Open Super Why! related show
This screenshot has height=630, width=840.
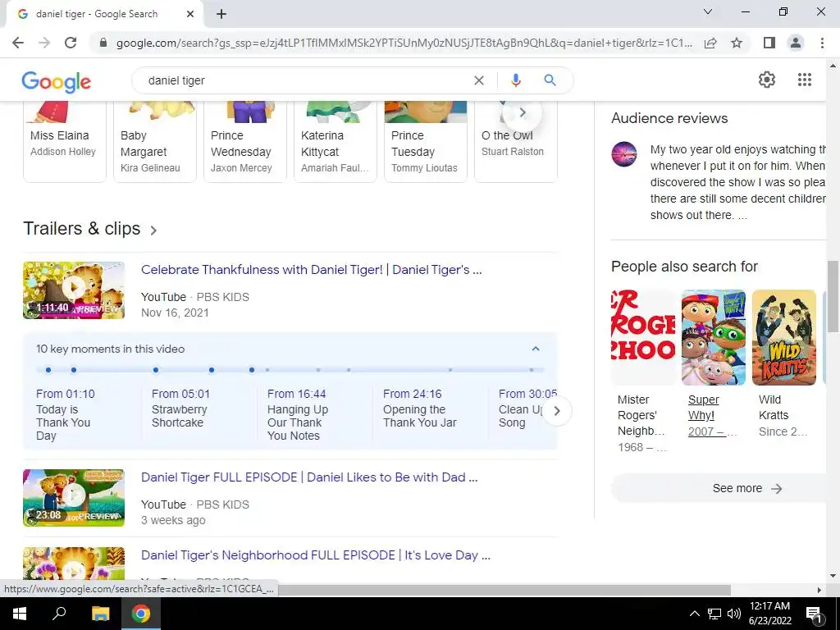pos(713,364)
